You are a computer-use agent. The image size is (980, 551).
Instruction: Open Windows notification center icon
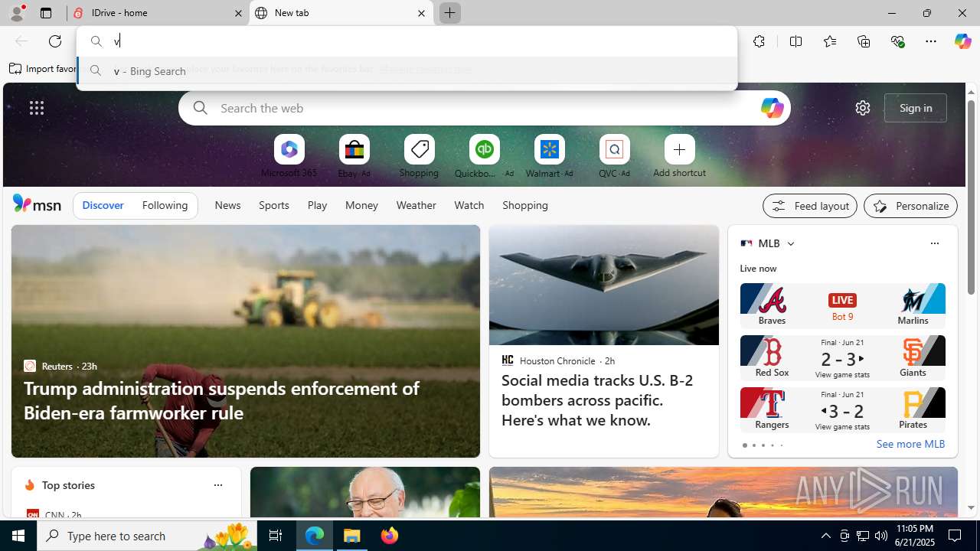click(955, 536)
